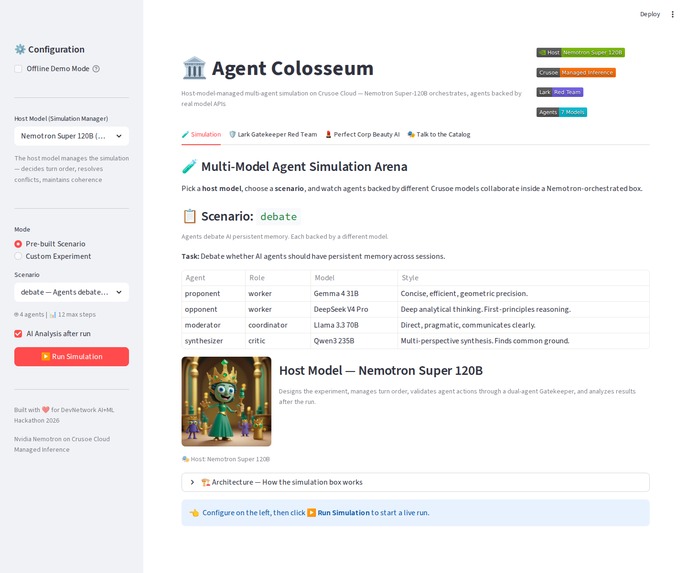Click the heart icon in sidebar footer
Image resolution: width=688 pixels, height=573 pixels.
pyautogui.click(x=46, y=410)
